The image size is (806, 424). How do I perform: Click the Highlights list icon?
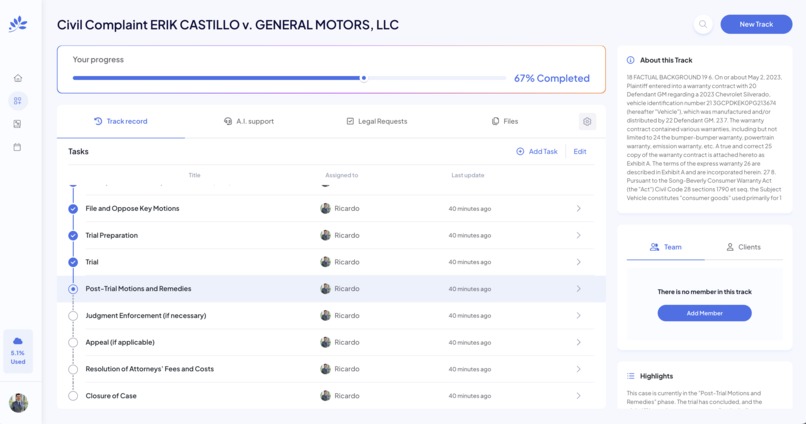click(631, 376)
